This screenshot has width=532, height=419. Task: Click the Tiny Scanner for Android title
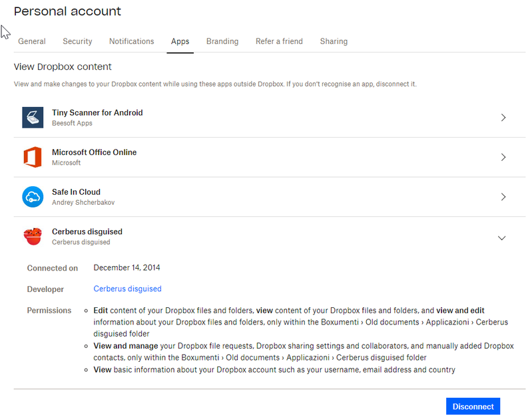pos(97,112)
